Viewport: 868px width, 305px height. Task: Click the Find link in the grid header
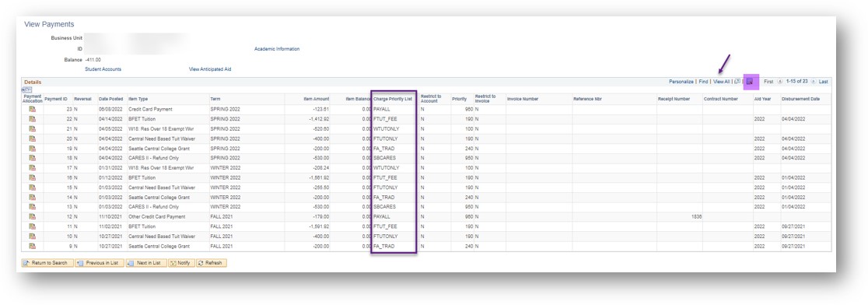click(x=703, y=82)
